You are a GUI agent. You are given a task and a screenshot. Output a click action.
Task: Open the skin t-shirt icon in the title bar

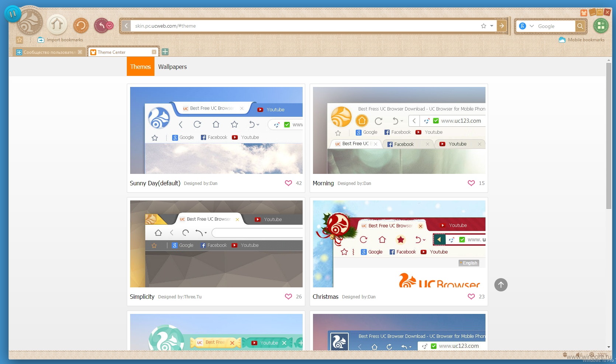[x=584, y=13]
